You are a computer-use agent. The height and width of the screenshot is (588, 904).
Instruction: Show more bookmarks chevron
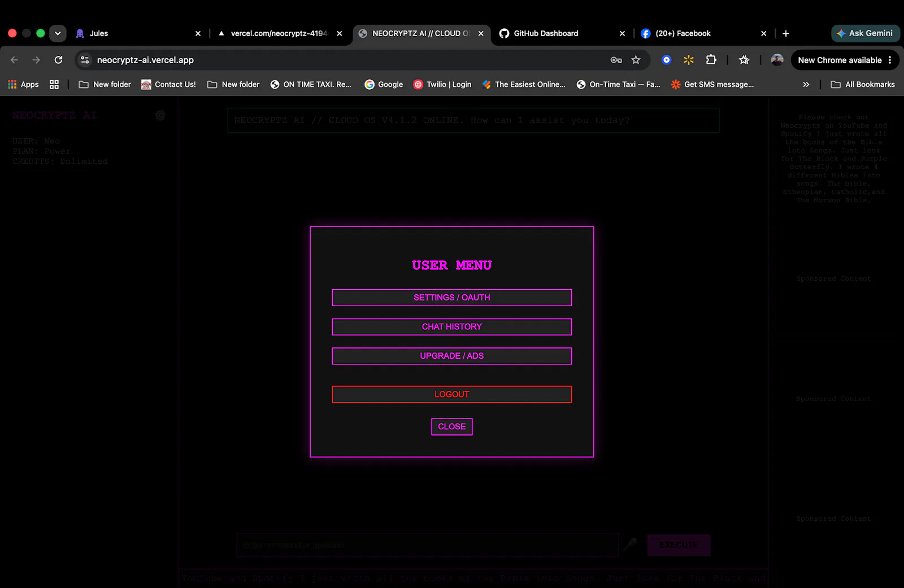[806, 84]
